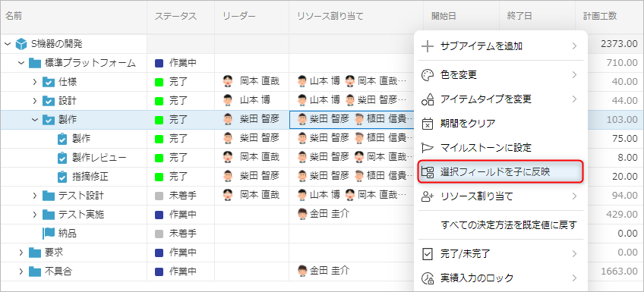Click the 429.00 planned effort of テスト実施
Image resolution: width=644 pixels, height=292 pixels.
(623, 215)
